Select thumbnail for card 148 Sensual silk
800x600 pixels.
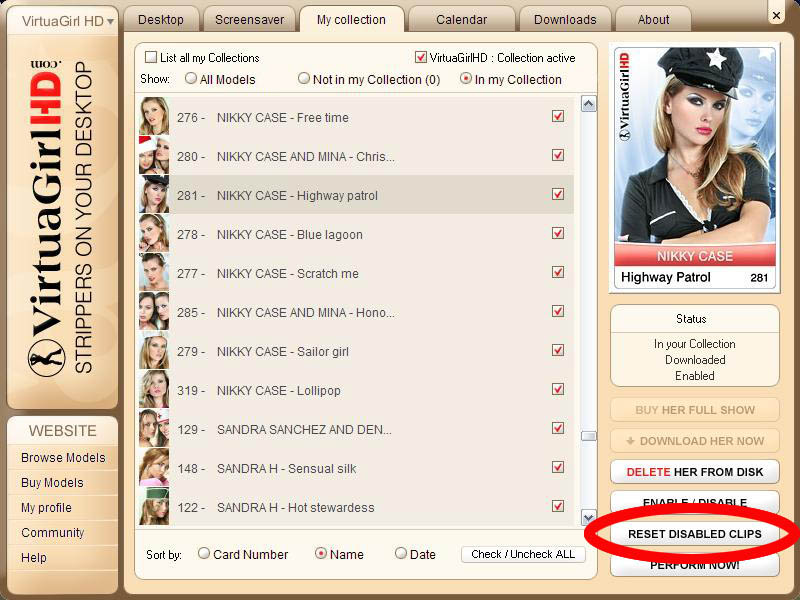154,467
